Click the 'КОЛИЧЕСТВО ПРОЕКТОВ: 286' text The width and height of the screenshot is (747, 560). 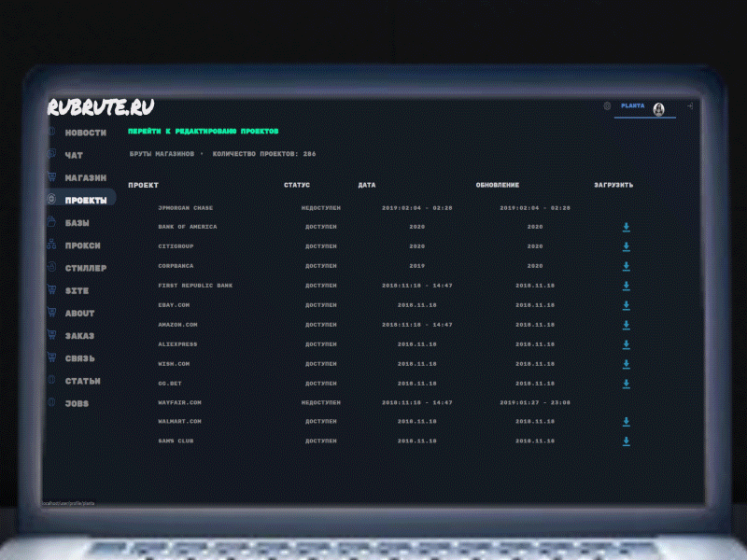coord(264,154)
